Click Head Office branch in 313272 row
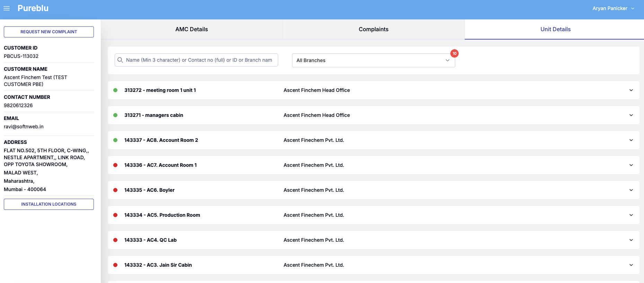 tap(317, 90)
